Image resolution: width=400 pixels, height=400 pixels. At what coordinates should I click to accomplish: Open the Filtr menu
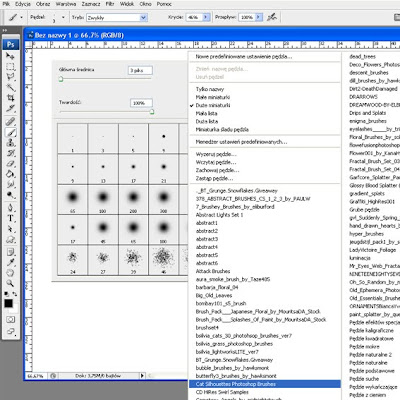point(110,4)
